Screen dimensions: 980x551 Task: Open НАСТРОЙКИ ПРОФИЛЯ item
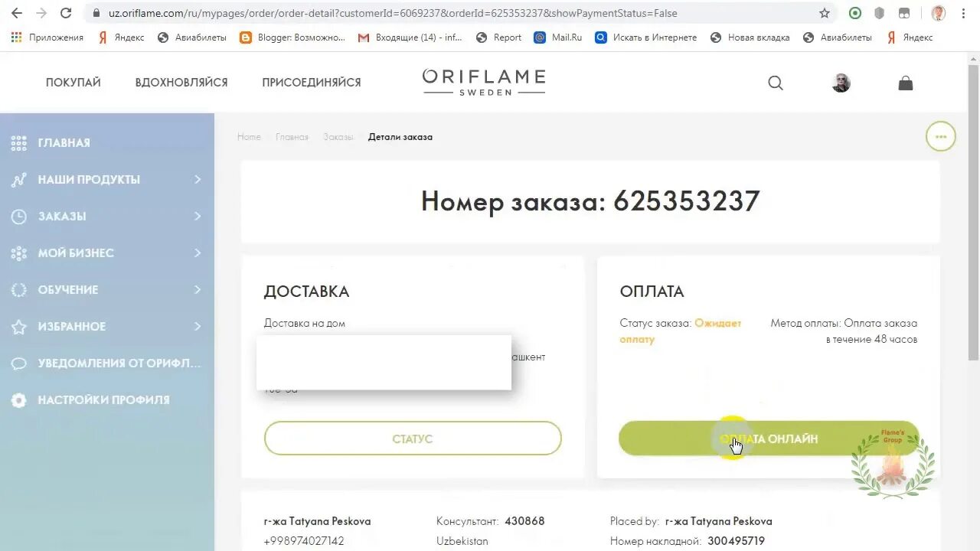tap(107, 399)
